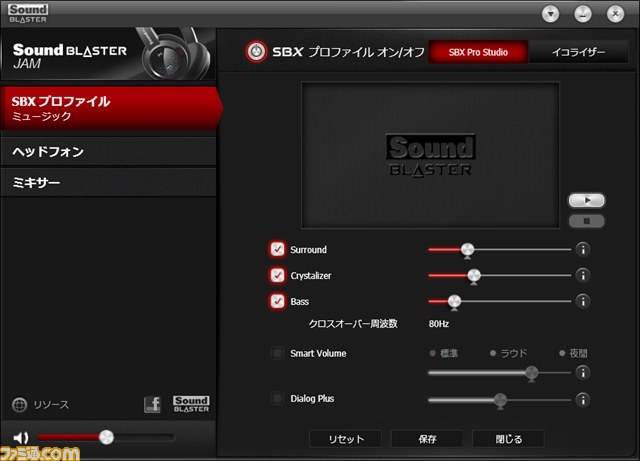Viewport: 640px width, 461px height.
Task: Toggle the SBX profile power button
Action: [256, 51]
